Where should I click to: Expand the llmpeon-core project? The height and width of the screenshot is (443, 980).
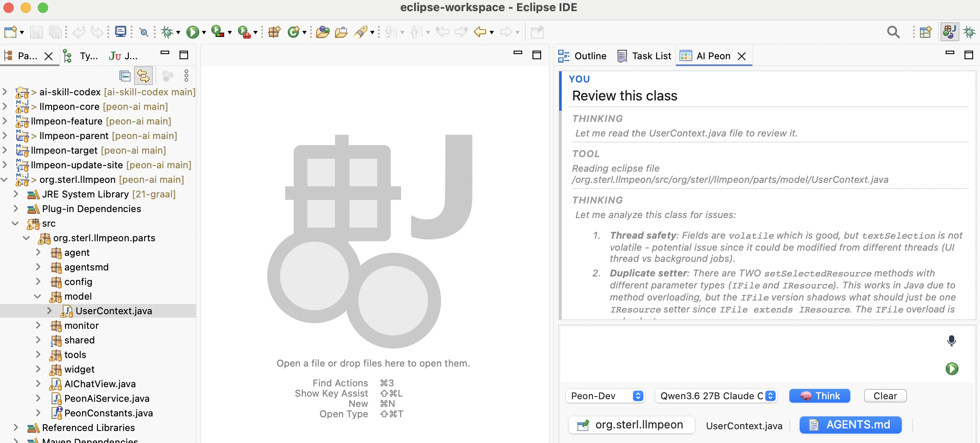tap(5, 106)
